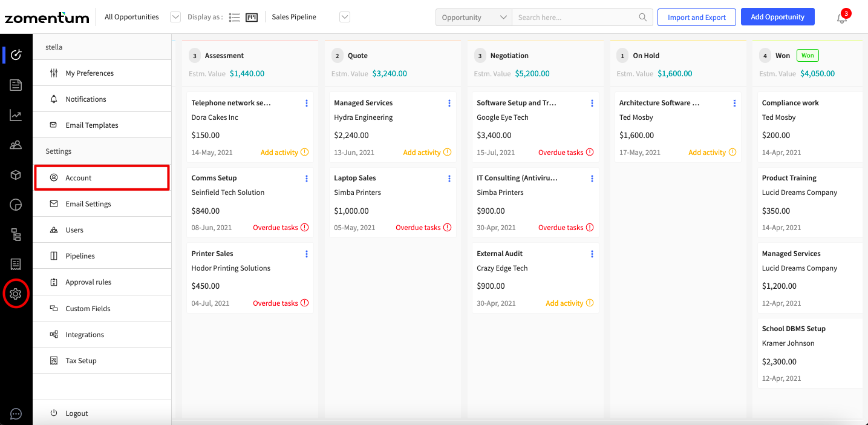
Task: Expand the Sales Pipeline dropdown
Action: [x=345, y=17]
